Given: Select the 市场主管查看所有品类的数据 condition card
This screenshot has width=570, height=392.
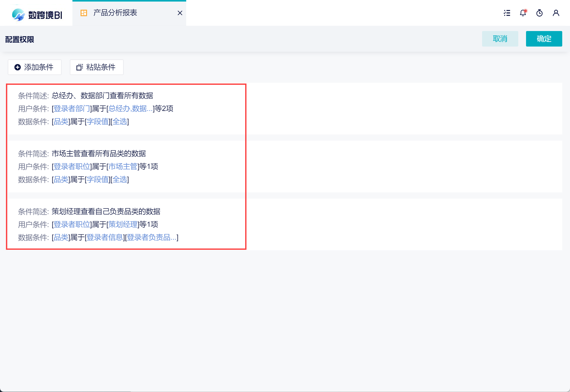Looking at the screenshot, I should 284,167.
